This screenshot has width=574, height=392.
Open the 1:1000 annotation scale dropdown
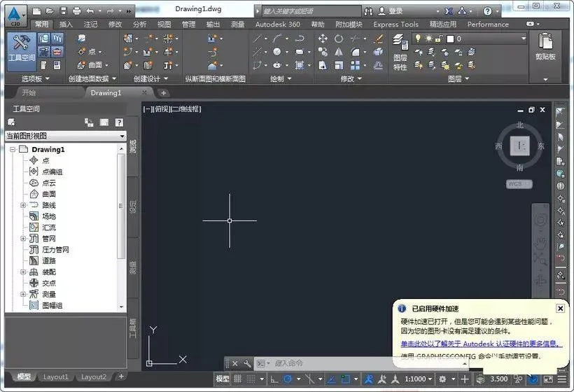click(419, 379)
